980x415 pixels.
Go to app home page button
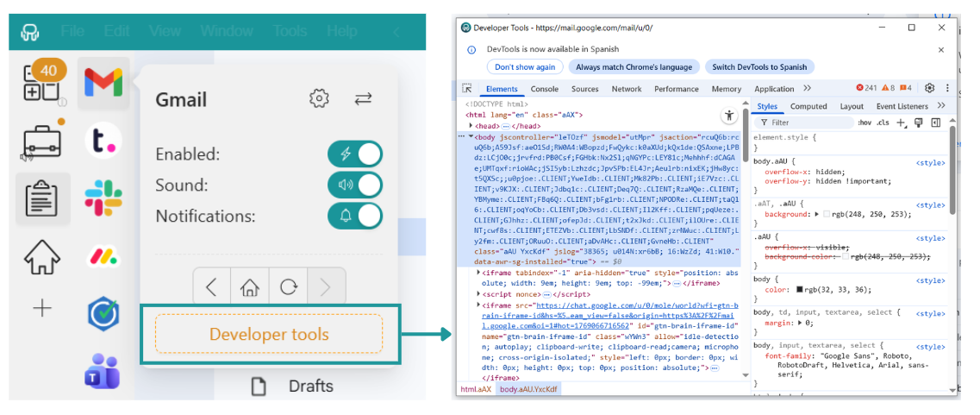click(250, 286)
